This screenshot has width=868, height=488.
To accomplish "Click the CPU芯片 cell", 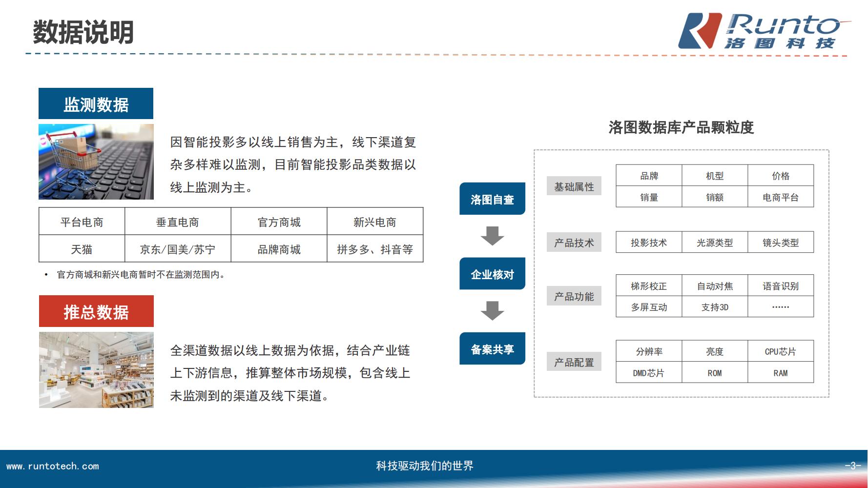I will click(x=781, y=351).
